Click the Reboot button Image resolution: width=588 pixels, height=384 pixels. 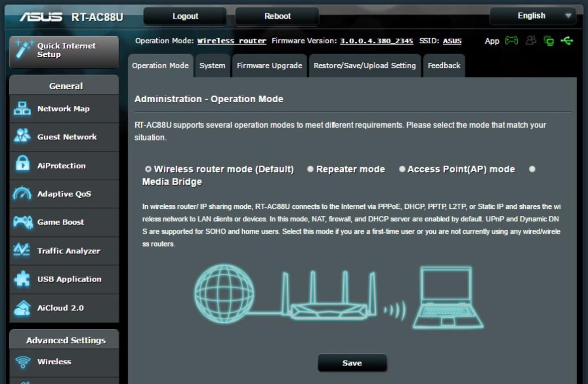click(x=277, y=16)
